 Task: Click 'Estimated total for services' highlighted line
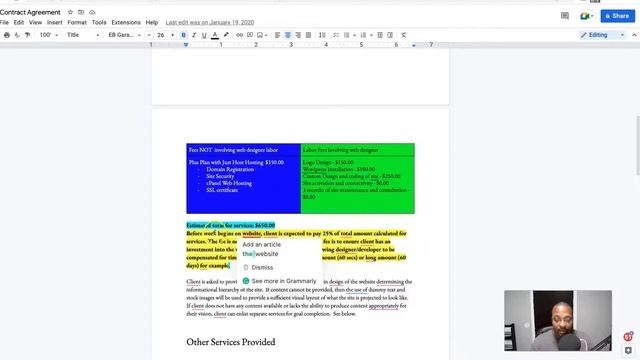tap(231, 225)
